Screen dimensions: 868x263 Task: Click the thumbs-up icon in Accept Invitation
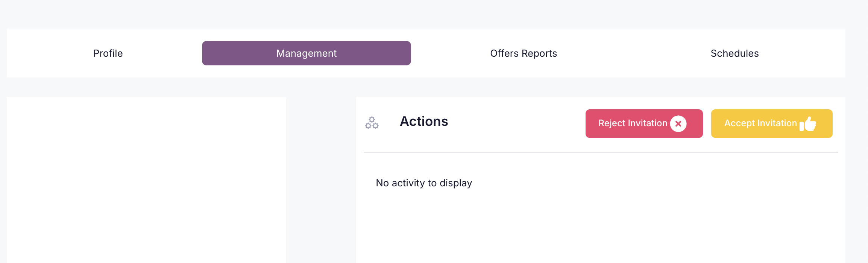808,124
